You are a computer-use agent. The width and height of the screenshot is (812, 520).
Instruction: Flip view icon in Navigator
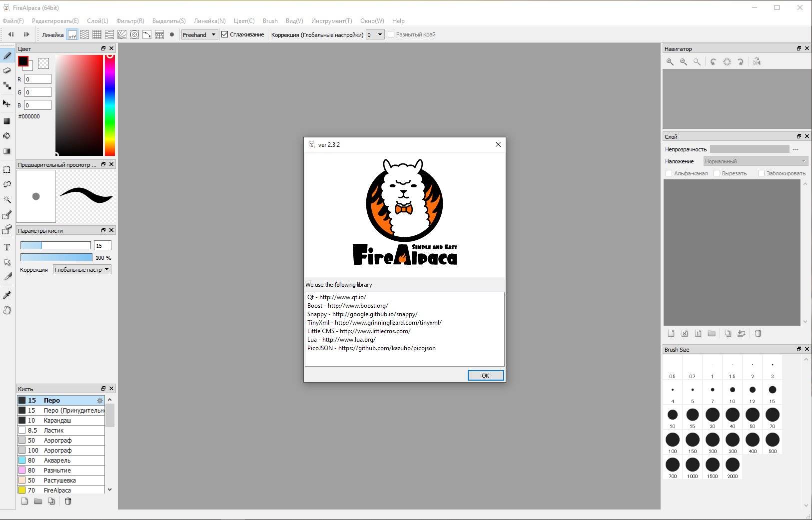coord(757,62)
